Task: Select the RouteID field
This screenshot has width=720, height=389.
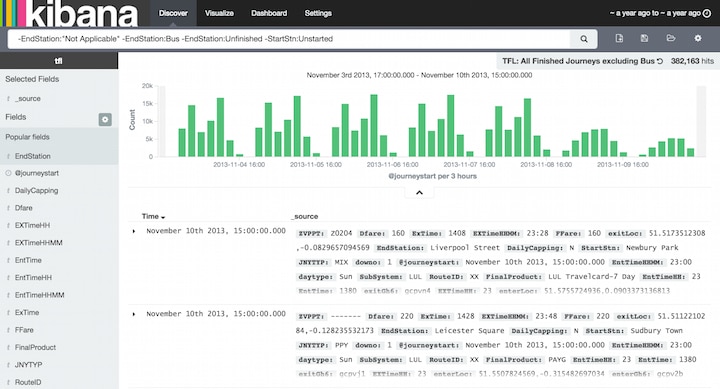Action: pos(28,383)
